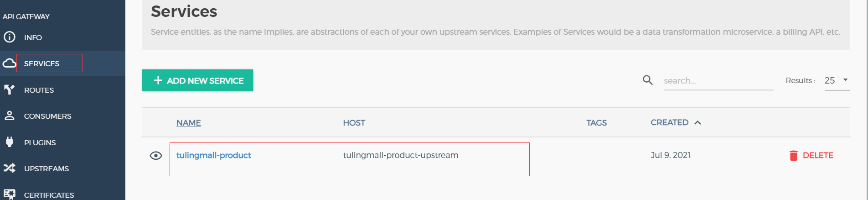868x200 pixels.
Task: Click the search magnifier icon
Action: click(x=648, y=80)
